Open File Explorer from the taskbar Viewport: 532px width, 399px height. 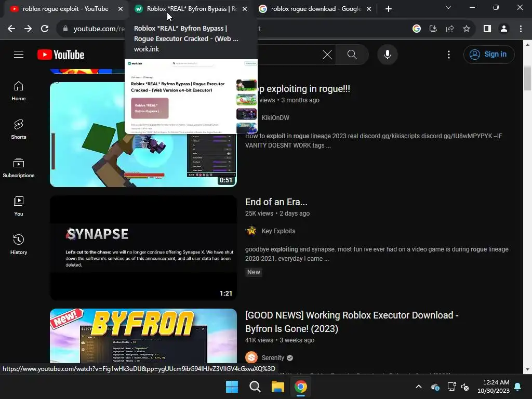(x=277, y=387)
